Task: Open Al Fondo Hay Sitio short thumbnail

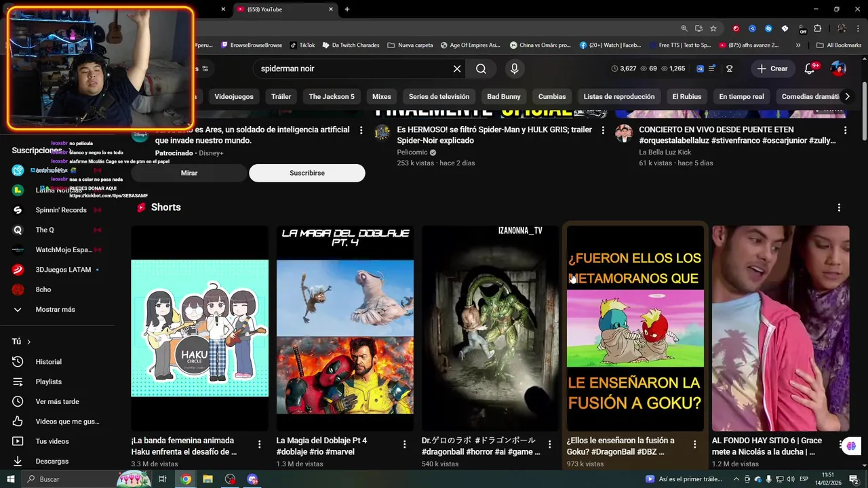Action: click(781, 328)
